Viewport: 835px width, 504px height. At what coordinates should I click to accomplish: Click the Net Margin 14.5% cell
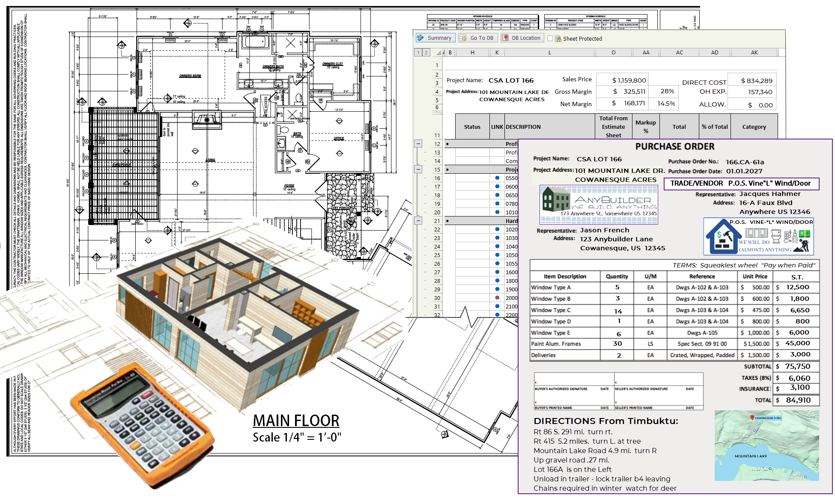pyautogui.click(x=663, y=104)
